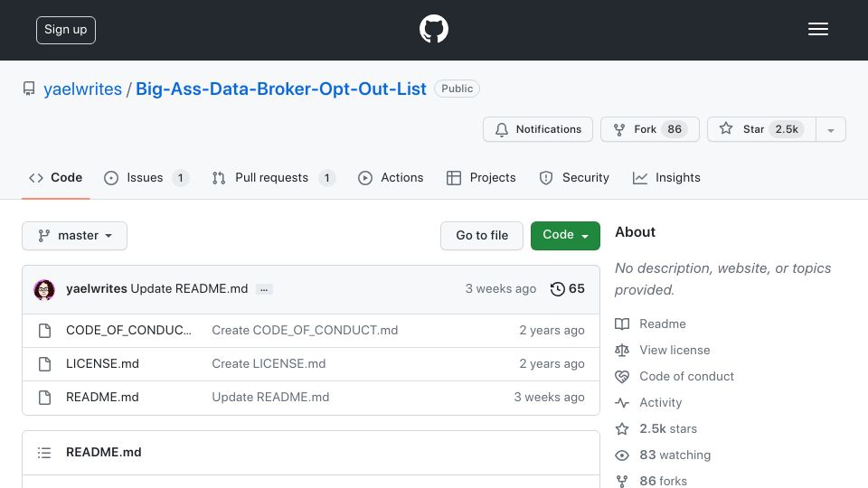The height and width of the screenshot is (488, 868).
Task: Click the Notifications bell button
Action: click(537, 129)
